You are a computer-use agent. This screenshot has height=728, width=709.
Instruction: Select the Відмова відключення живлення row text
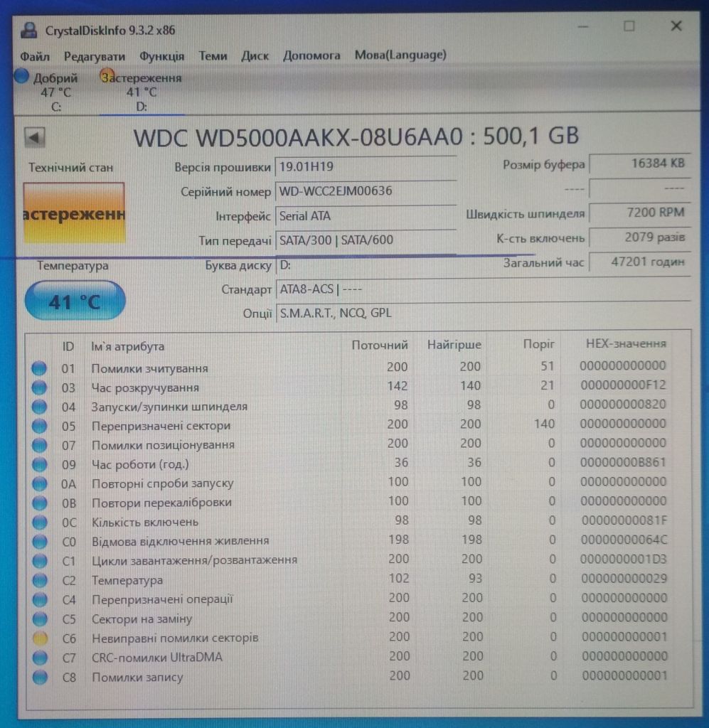180,541
